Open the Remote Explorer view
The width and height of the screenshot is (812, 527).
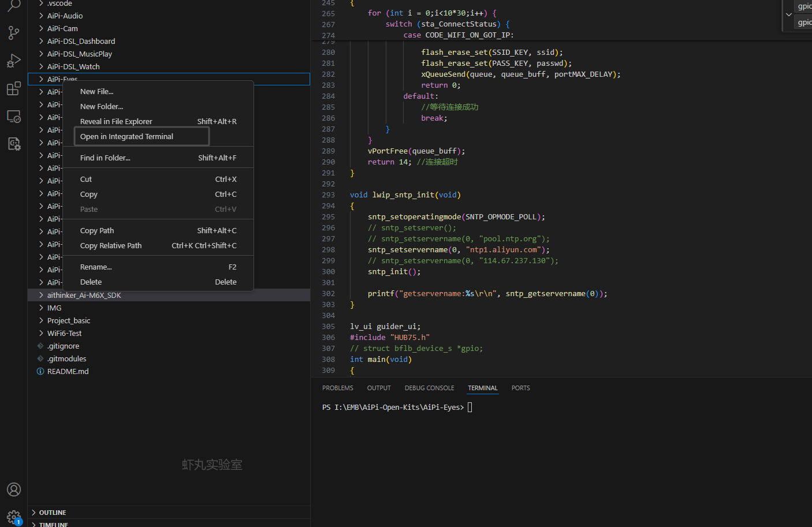(x=14, y=116)
